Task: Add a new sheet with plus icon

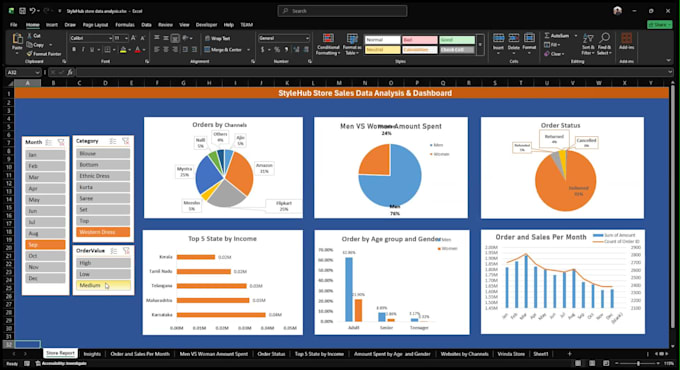Action: tap(569, 354)
